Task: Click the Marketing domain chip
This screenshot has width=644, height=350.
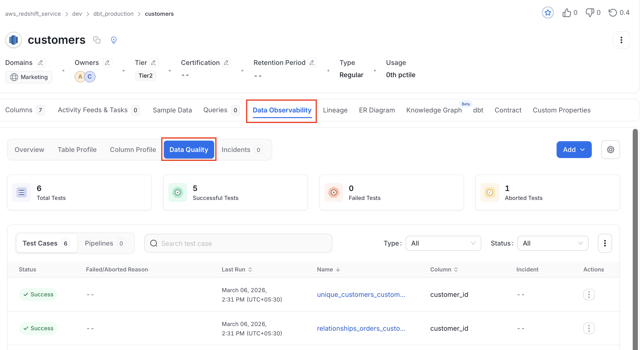Action: (x=28, y=77)
